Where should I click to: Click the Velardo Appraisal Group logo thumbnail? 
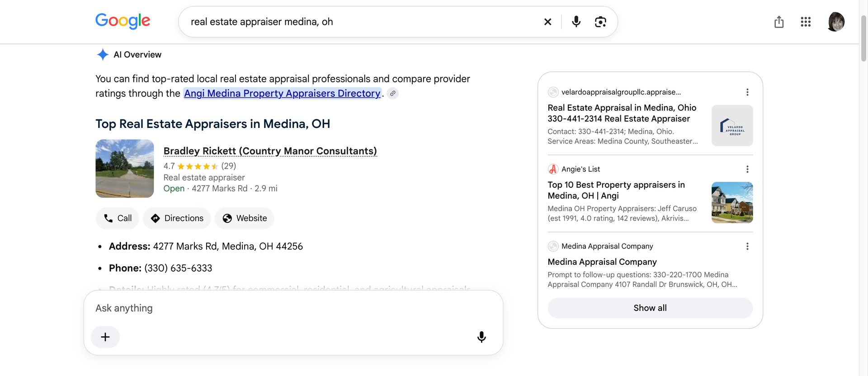pyautogui.click(x=732, y=126)
